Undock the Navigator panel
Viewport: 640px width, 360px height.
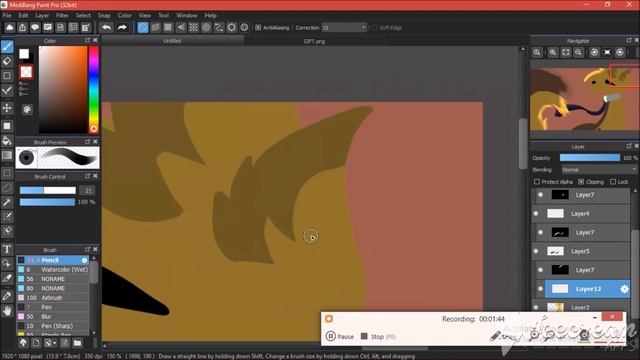[x=629, y=40]
